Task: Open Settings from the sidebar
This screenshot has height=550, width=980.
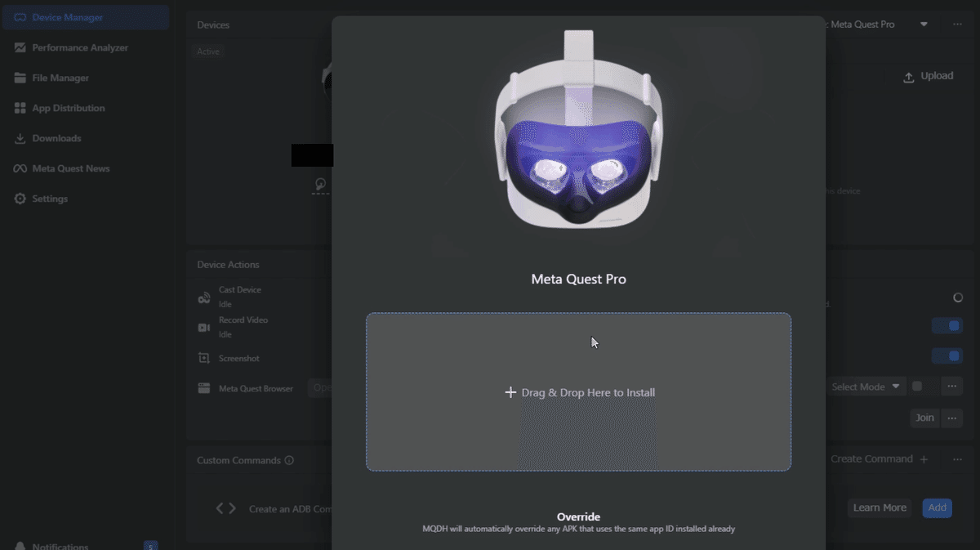Action: [50, 199]
